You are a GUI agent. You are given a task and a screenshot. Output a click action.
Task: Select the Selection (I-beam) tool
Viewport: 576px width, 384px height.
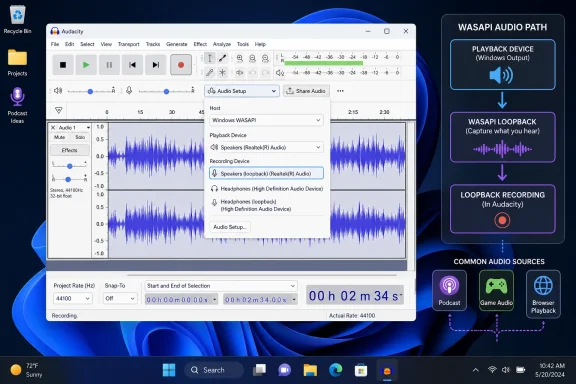pos(209,58)
